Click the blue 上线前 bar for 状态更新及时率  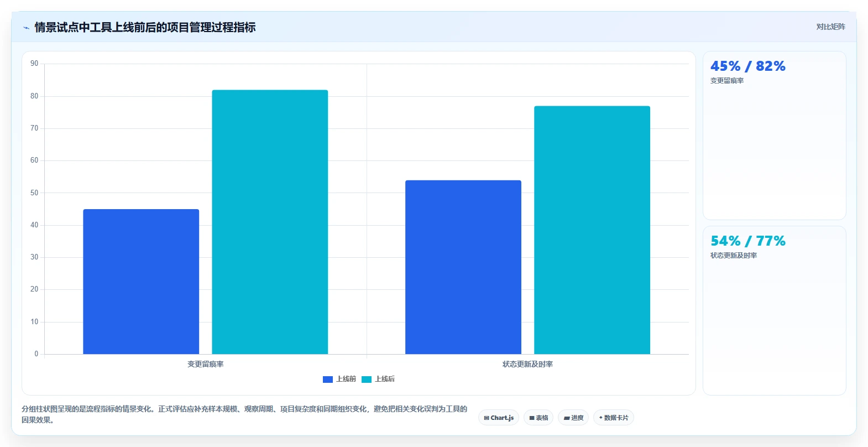click(x=463, y=267)
